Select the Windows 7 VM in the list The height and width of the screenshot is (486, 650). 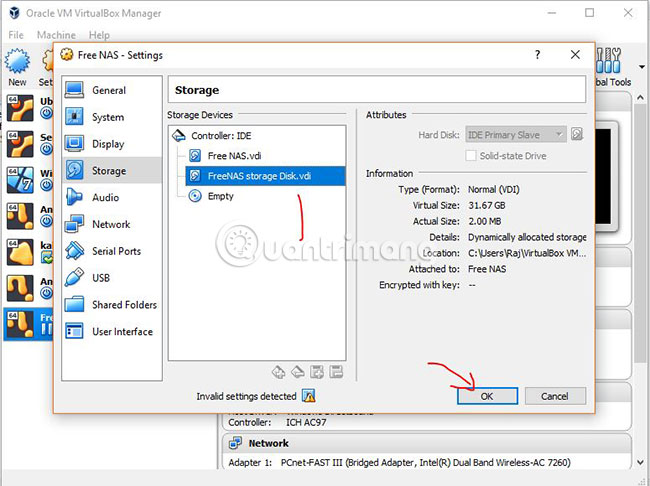click(29, 180)
